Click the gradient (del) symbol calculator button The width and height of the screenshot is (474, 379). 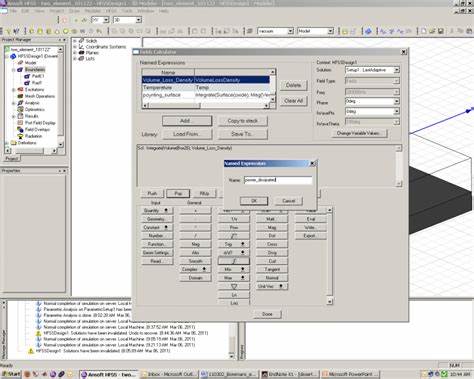pos(234,286)
